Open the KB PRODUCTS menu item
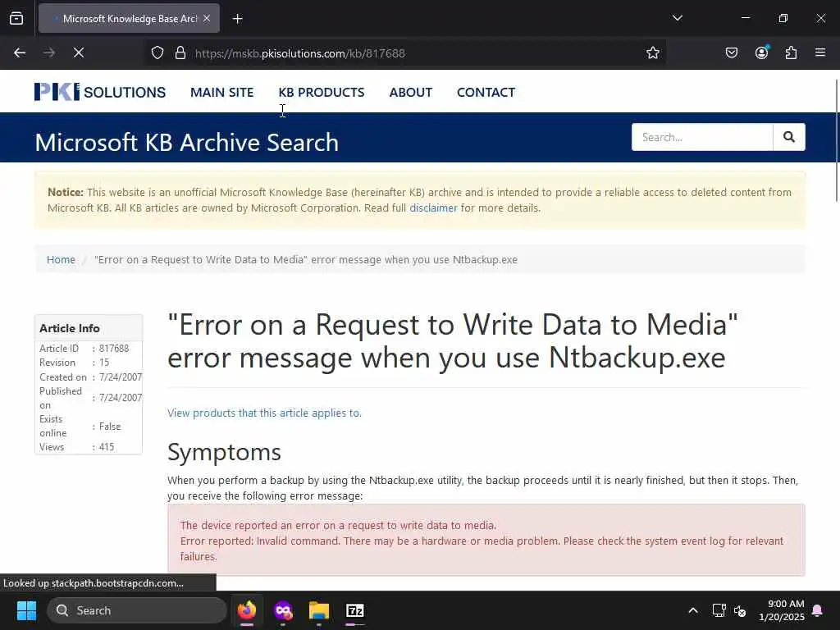Viewport: 840px width, 630px height. pos(322,92)
